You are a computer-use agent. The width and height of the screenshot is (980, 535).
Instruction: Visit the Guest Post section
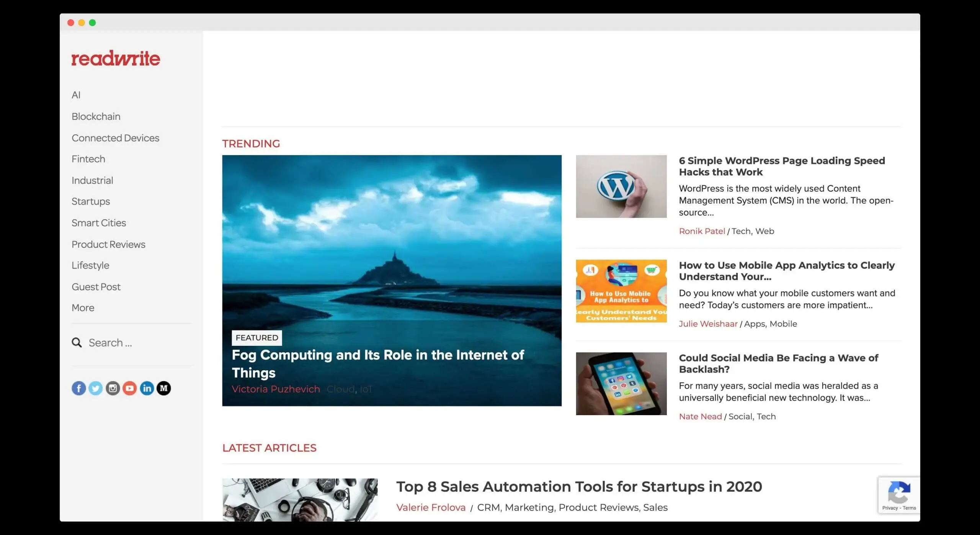pyautogui.click(x=96, y=286)
